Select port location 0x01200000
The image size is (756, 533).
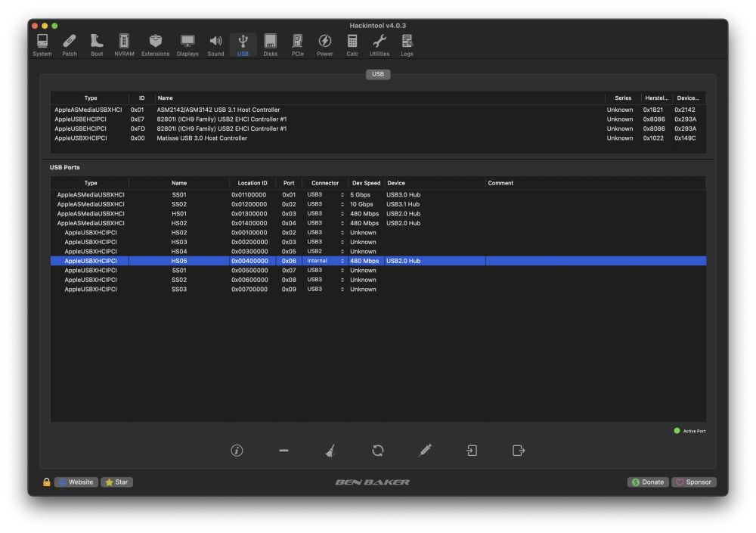point(249,204)
